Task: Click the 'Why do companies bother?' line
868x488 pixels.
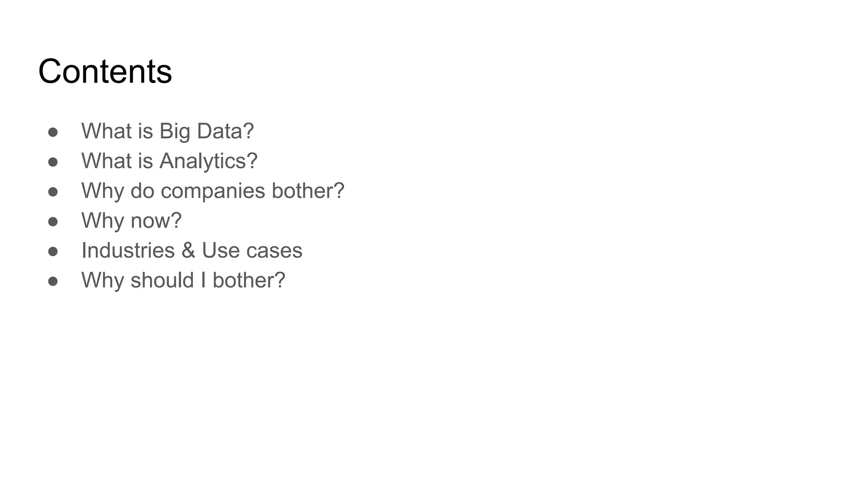Action: (213, 191)
